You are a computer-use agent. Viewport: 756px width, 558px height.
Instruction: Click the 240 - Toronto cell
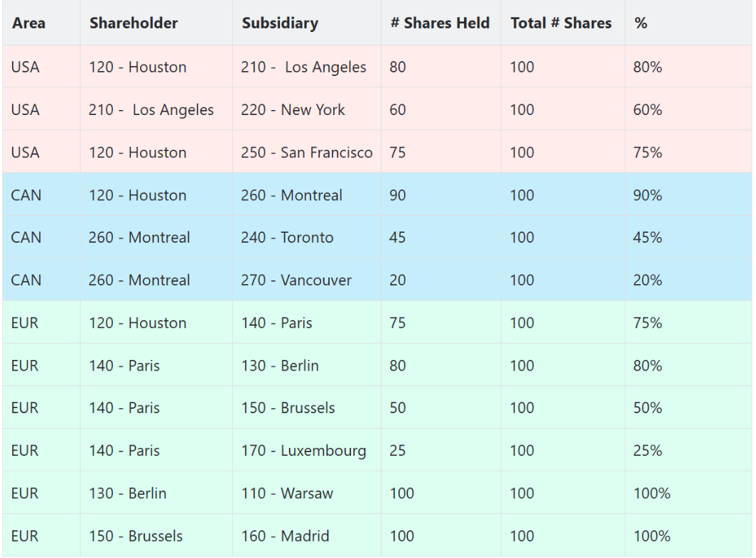307,237
